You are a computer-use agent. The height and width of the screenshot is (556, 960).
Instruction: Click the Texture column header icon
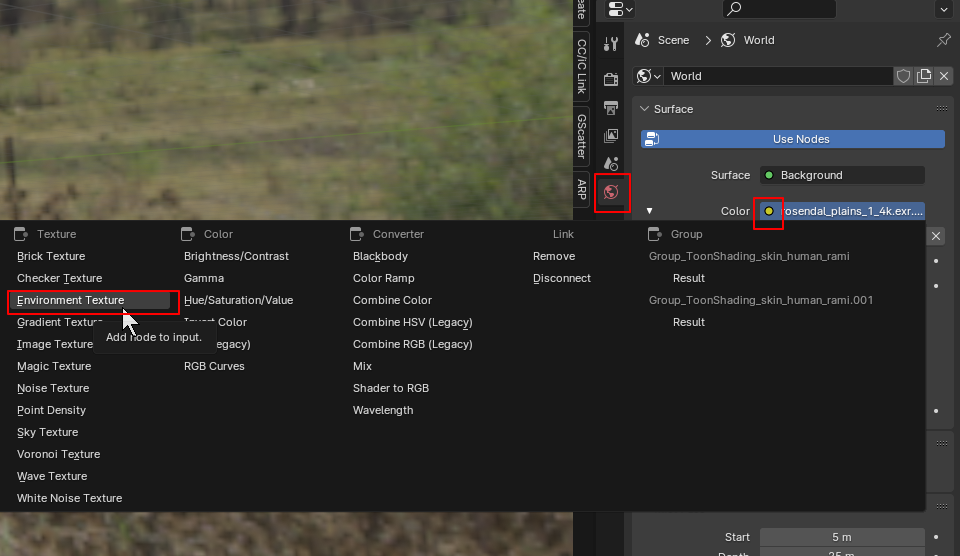point(21,234)
